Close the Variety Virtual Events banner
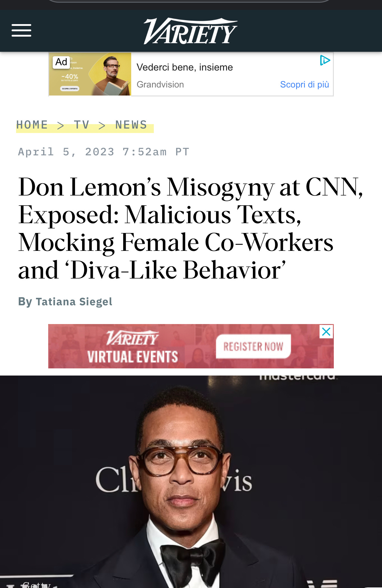Viewport: 382px width, 588px height. point(326,331)
